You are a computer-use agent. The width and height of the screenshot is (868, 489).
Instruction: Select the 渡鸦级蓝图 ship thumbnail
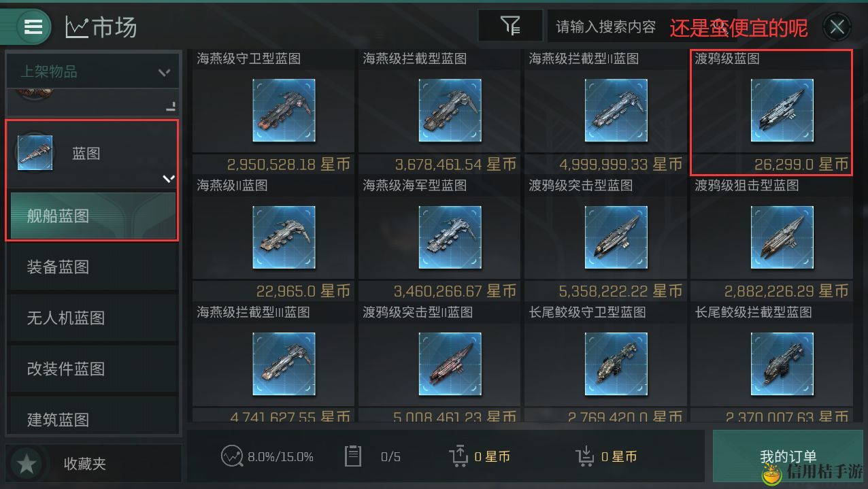(782, 110)
